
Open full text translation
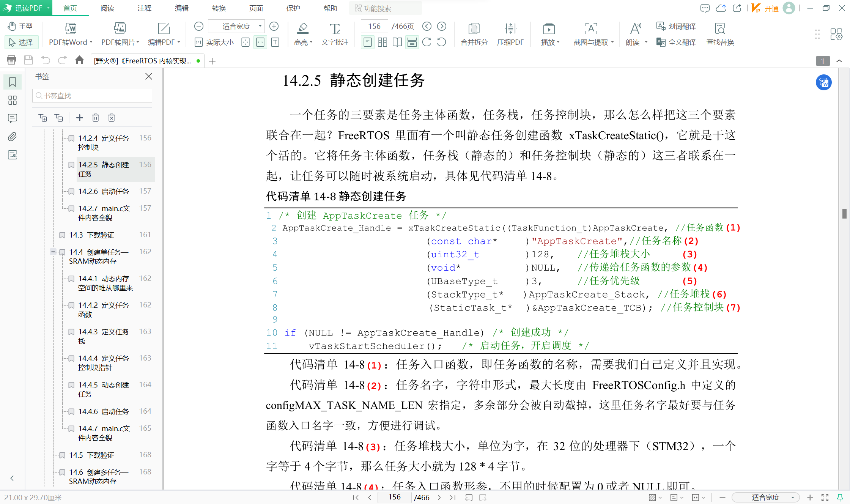676,42
